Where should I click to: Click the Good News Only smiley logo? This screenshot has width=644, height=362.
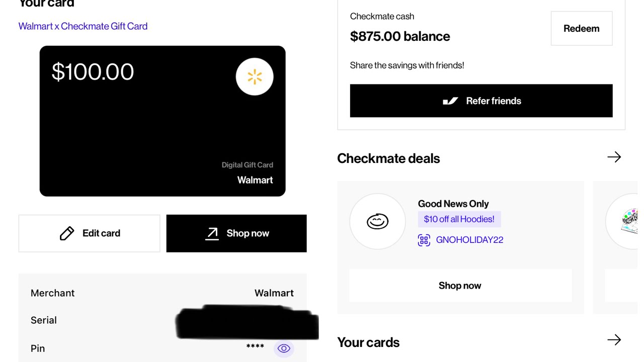point(377,221)
